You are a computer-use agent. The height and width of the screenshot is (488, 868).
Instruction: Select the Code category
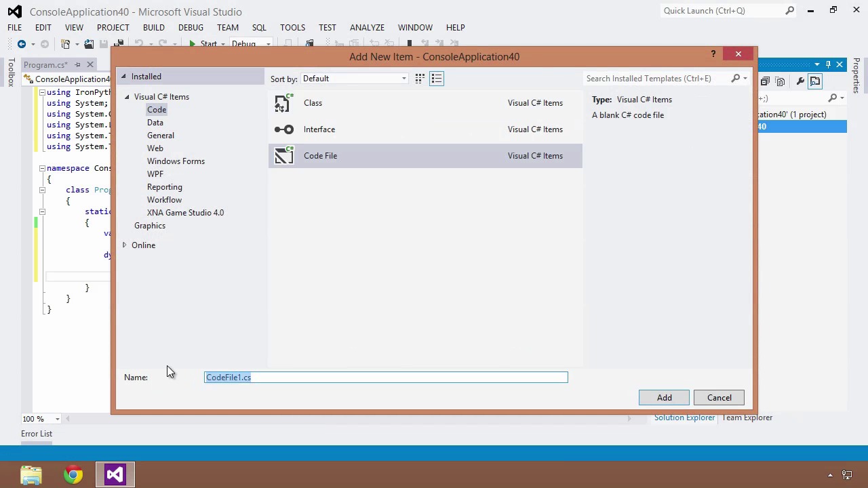tap(157, 110)
